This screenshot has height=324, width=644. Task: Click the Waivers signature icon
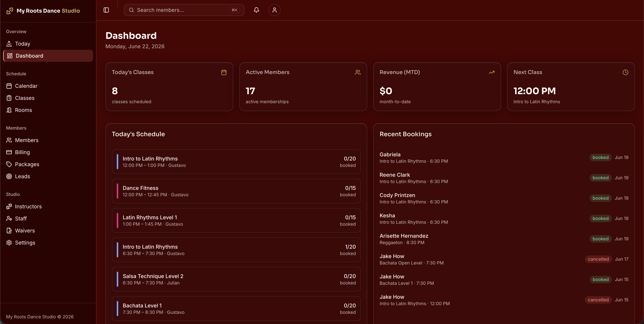pyautogui.click(x=9, y=231)
